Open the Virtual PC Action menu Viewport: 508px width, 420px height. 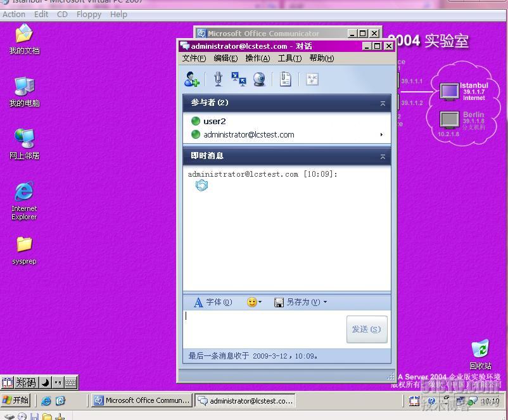click(x=14, y=15)
